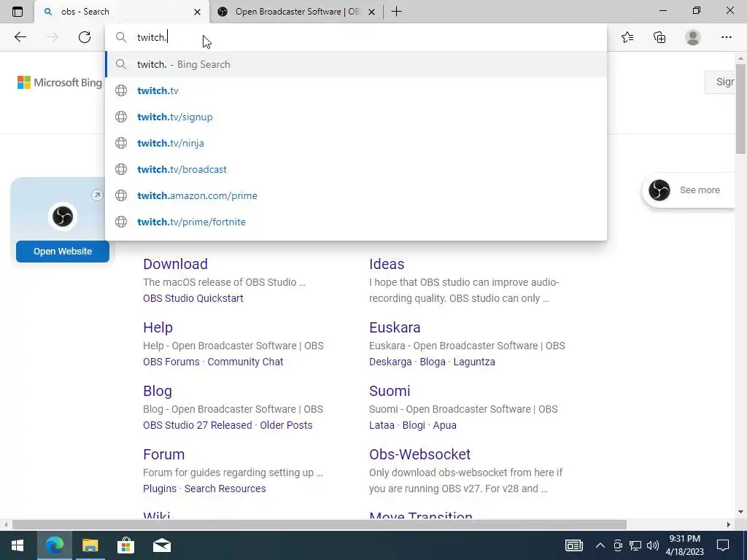
Task: Click the network status tray icon
Action: 635,545
